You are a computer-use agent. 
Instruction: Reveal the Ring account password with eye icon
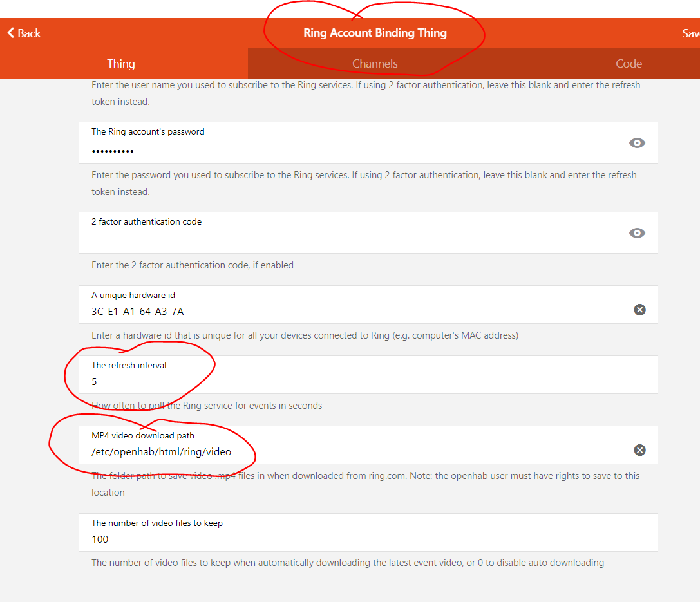[x=637, y=143]
